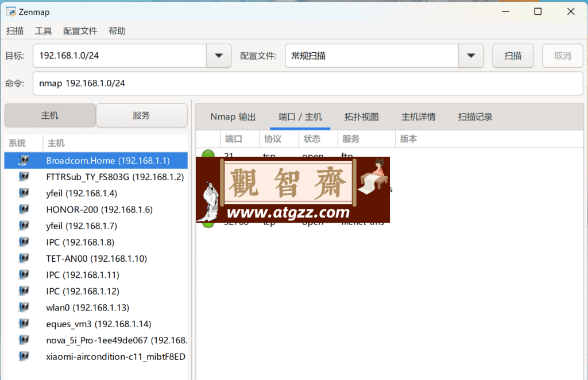
Task: Click the OS icon beside Broadcom.Home host
Action: pyautogui.click(x=24, y=160)
